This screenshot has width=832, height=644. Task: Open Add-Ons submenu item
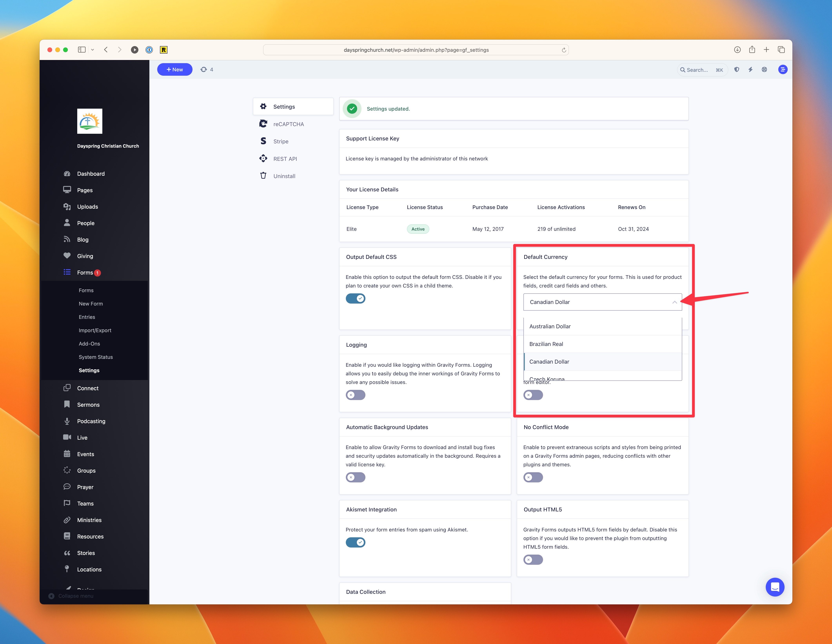point(90,344)
